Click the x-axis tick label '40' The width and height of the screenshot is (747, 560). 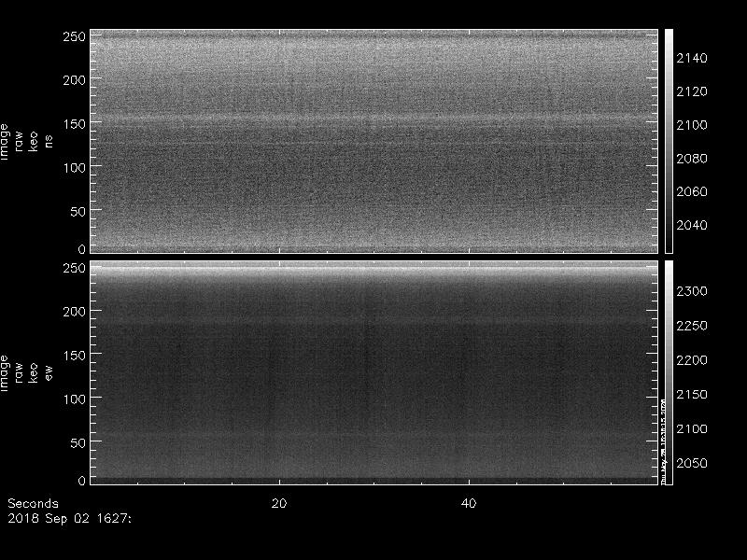469,503
